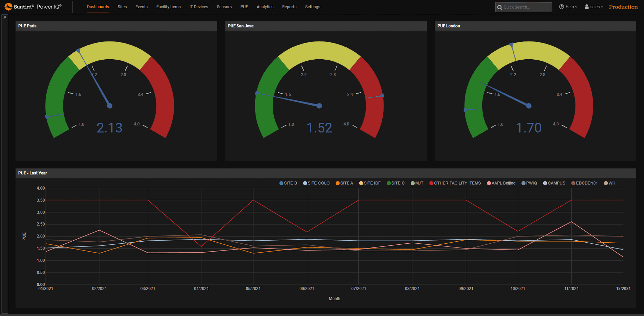Toggle the OTHER FACILITY ITEMS series visibility
The image size is (644, 316).
[x=455, y=183]
